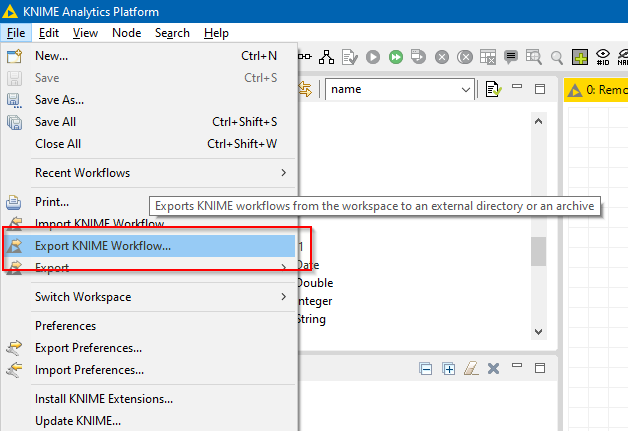Open Preferences from the File menu
Screen dimensions: 628x431
[x=150, y=326]
